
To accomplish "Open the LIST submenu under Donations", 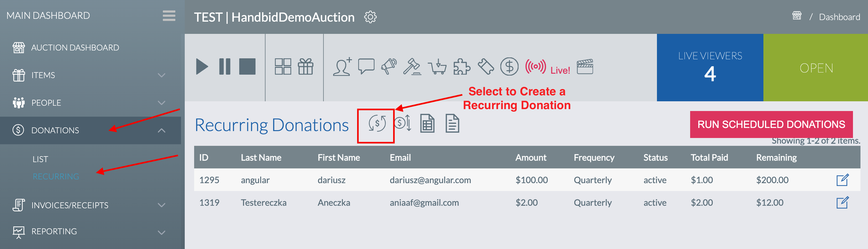I will 40,159.
